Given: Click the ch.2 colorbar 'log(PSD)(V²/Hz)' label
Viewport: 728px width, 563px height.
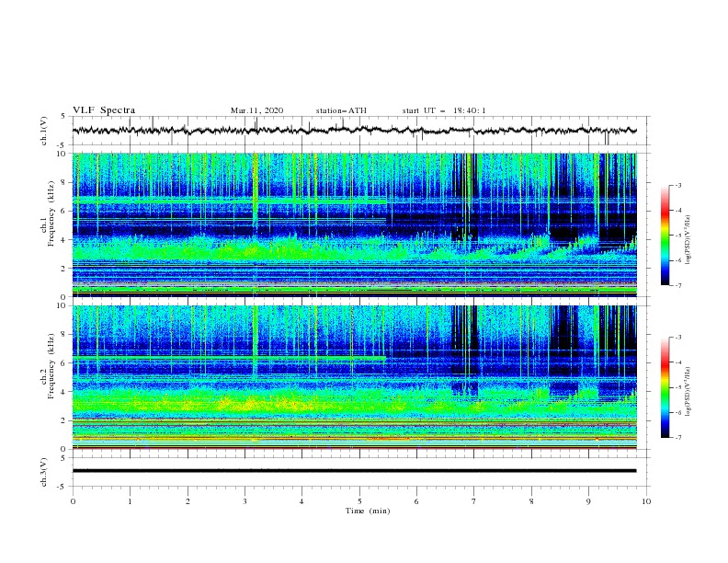Looking at the screenshot, I should (688, 391).
